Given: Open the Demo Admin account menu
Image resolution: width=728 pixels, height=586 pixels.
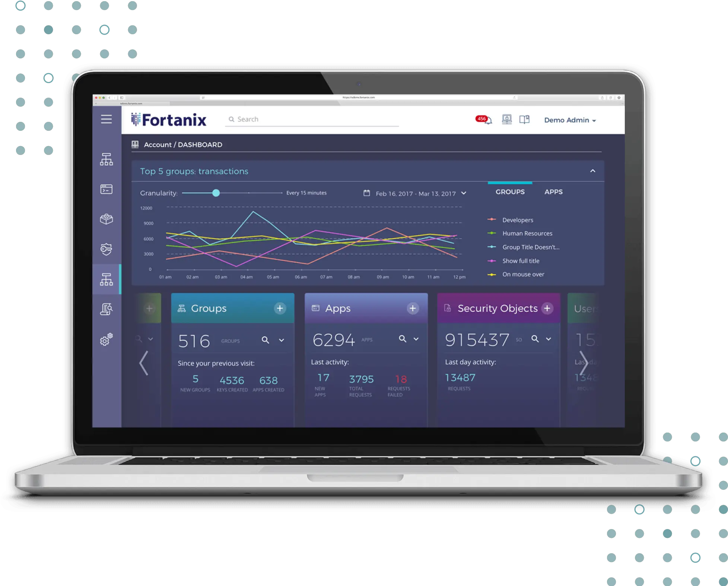Looking at the screenshot, I should coord(570,120).
